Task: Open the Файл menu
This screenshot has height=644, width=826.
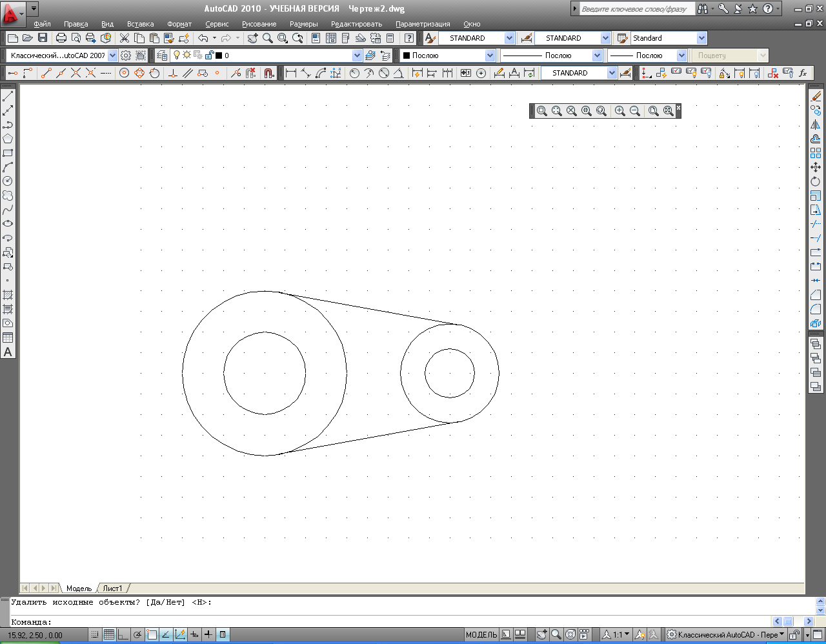Action: [x=42, y=24]
